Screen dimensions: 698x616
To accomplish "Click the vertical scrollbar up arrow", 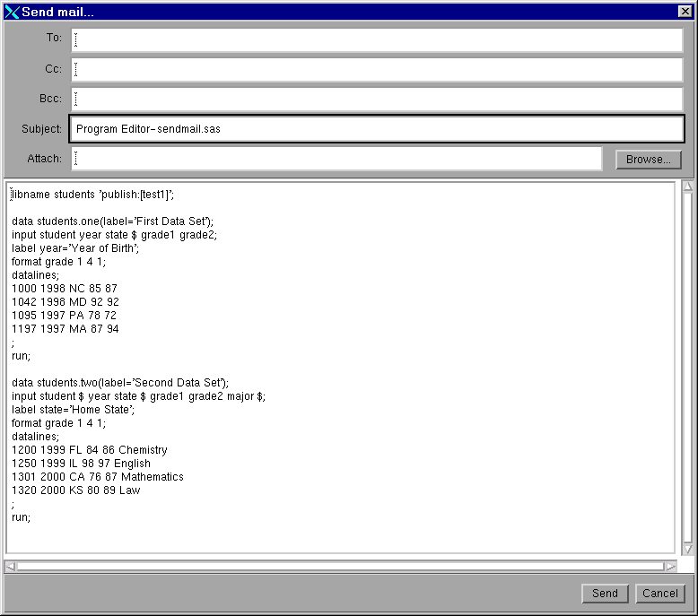I will [x=688, y=187].
